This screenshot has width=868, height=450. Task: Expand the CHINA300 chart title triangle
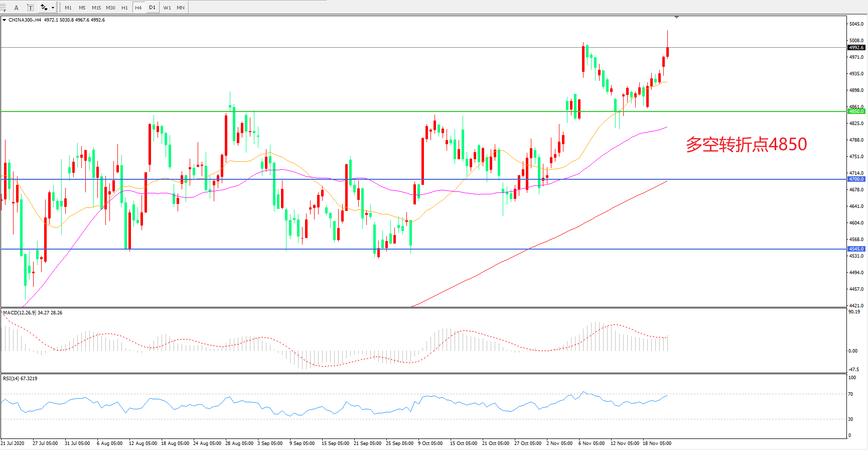point(5,20)
